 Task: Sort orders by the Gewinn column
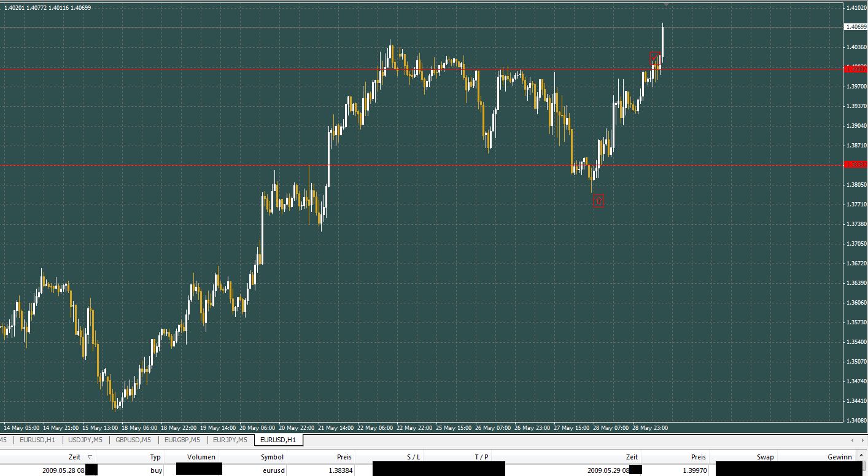click(x=839, y=457)
